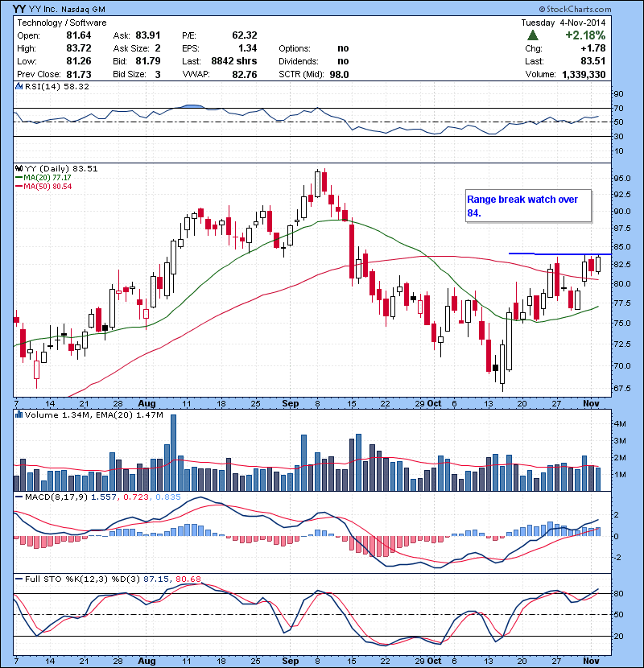644x668 pixels.
Task: Click the Volume value 1,339,330
Action: [584, 75]
